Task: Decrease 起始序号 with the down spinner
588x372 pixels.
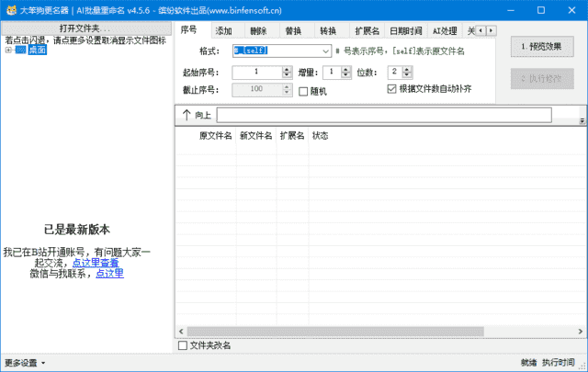Action: [x=287, y=75]
